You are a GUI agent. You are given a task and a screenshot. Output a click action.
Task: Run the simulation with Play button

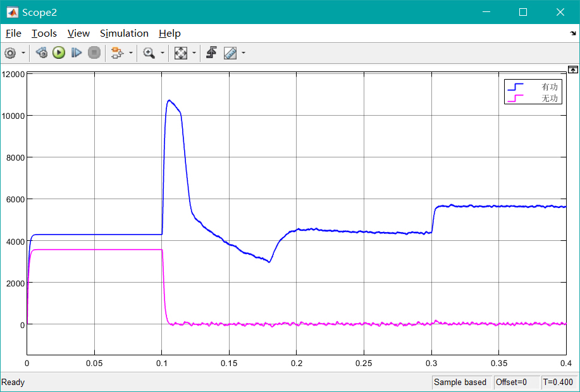coord(58,53)
